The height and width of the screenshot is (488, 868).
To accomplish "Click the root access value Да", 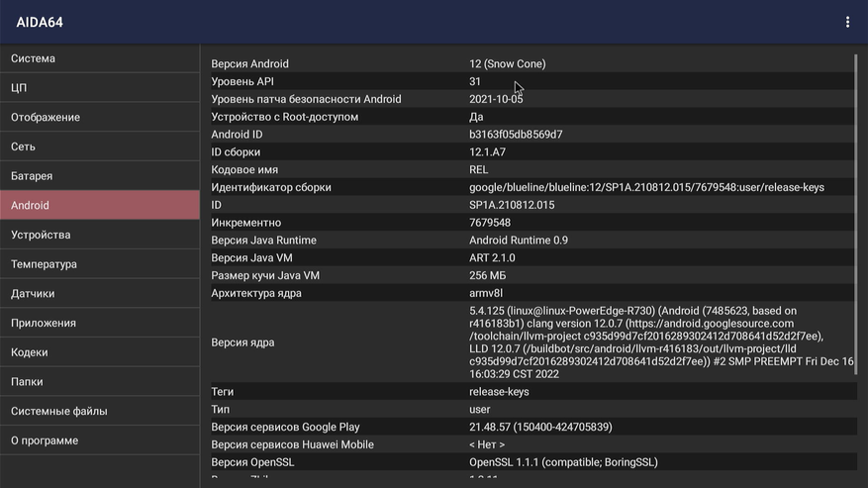I will pyautogui.click(x=476, y=117).
